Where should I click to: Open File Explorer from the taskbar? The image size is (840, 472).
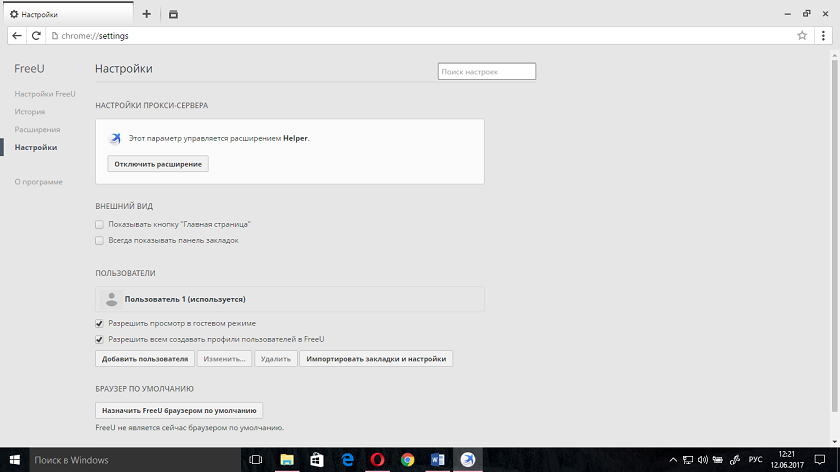click(x=287, y=460)
